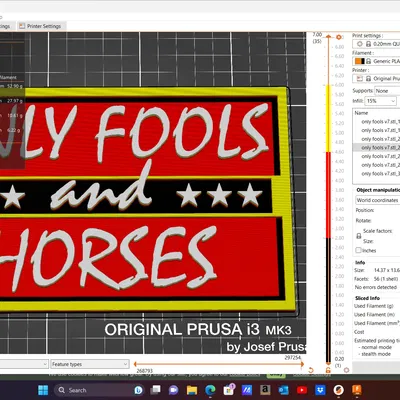Open the blue M app in taskbar

pyautogui.click(x=247, y=390)
